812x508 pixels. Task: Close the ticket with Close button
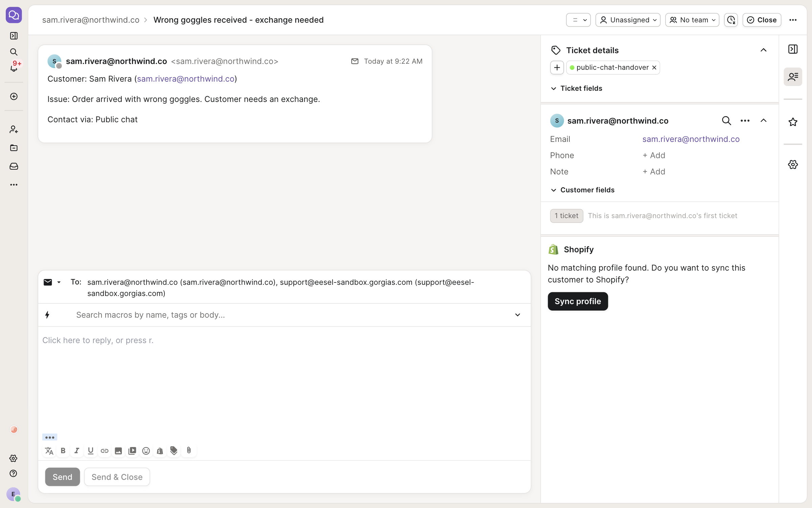(x=762, y=20)
